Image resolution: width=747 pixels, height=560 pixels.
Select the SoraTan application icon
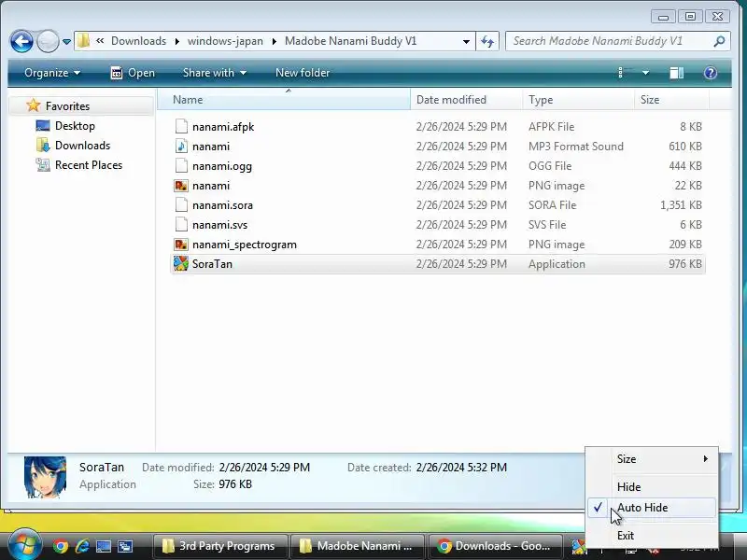point(181,263)
